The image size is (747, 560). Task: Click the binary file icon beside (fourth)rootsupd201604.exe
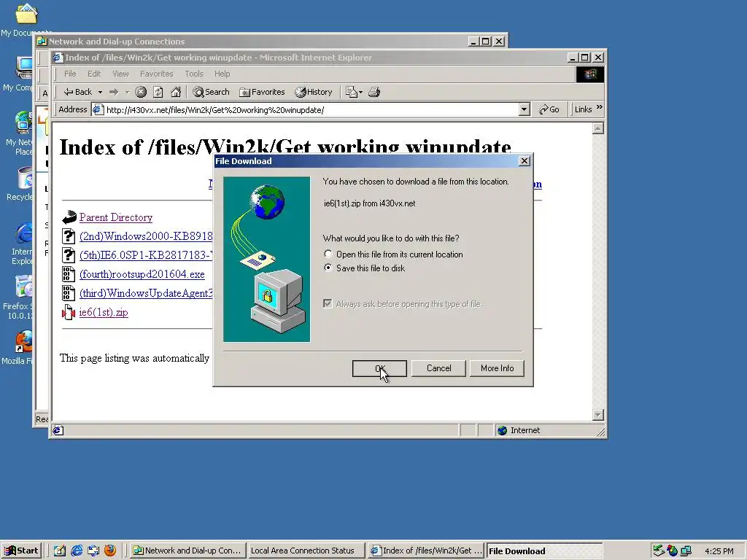[69, 274]
